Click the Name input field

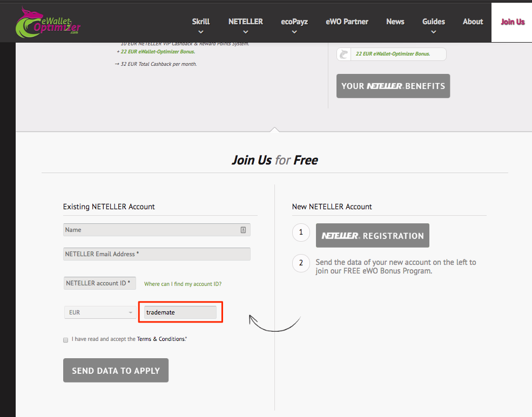point(157,230)
